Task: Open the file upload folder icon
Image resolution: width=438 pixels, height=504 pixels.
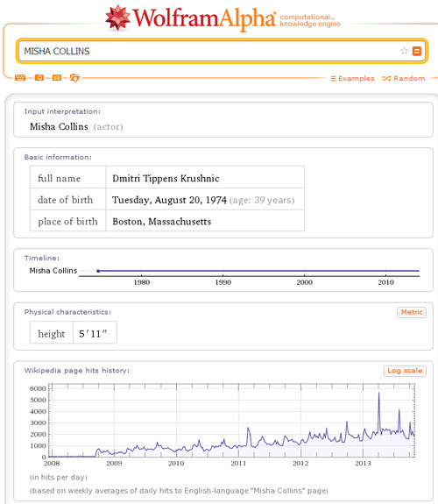Action: click(x=74, y=78)
